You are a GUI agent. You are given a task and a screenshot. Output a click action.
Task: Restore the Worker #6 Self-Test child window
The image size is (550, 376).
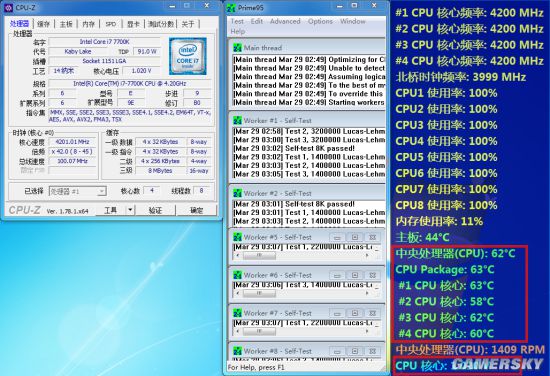(355, 275)
